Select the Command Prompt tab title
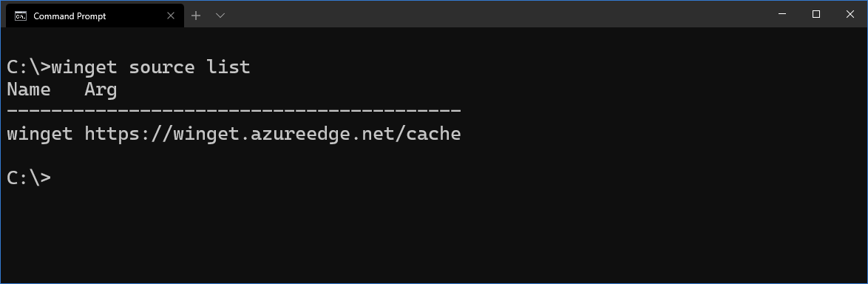The width and height of the screenshot is (868, 284). [69, 16]
